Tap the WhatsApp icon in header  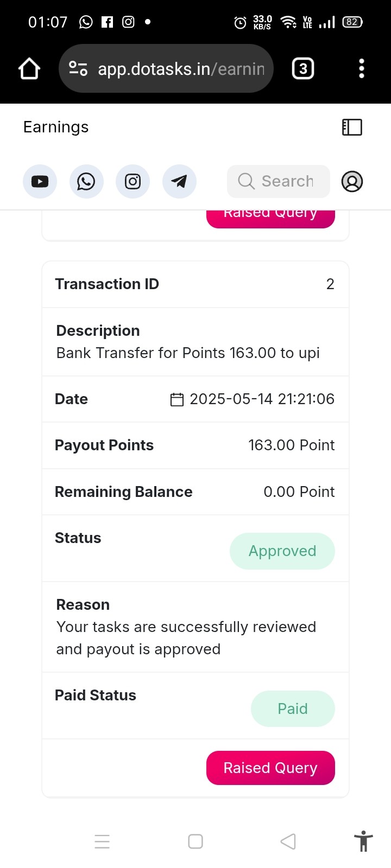coord(86,181)
